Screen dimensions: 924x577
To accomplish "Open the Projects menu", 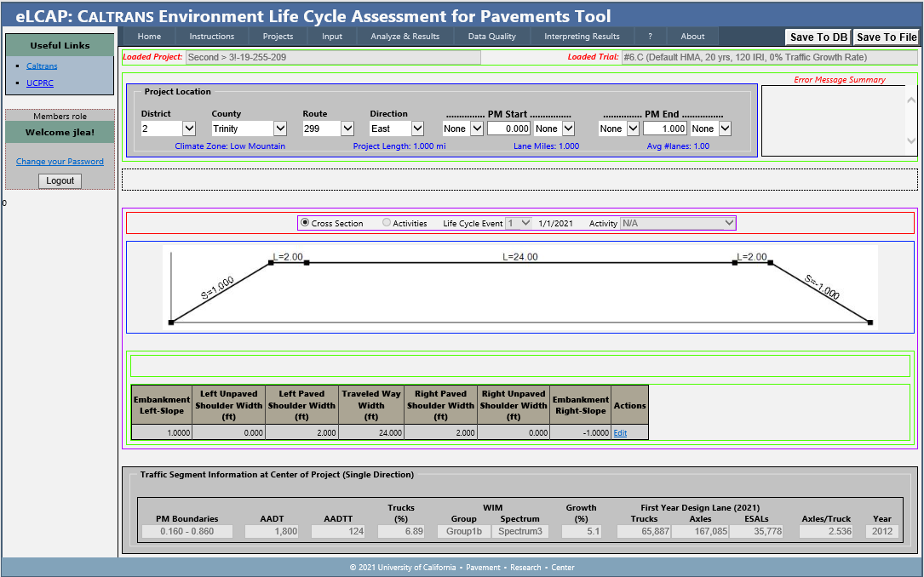I will (278, 37).
